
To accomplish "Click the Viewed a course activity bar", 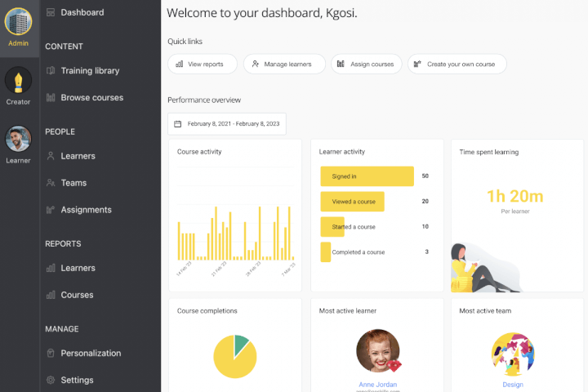I will point(353,202).
